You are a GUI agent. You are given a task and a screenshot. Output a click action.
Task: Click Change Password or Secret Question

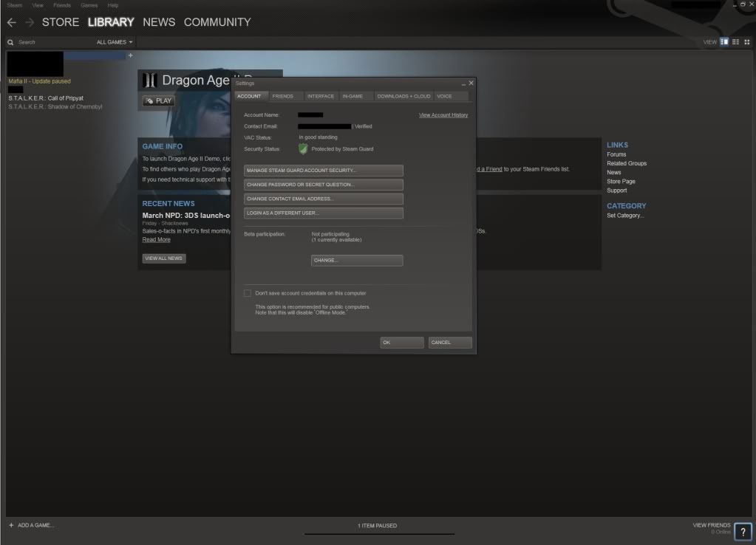[324, 185]
